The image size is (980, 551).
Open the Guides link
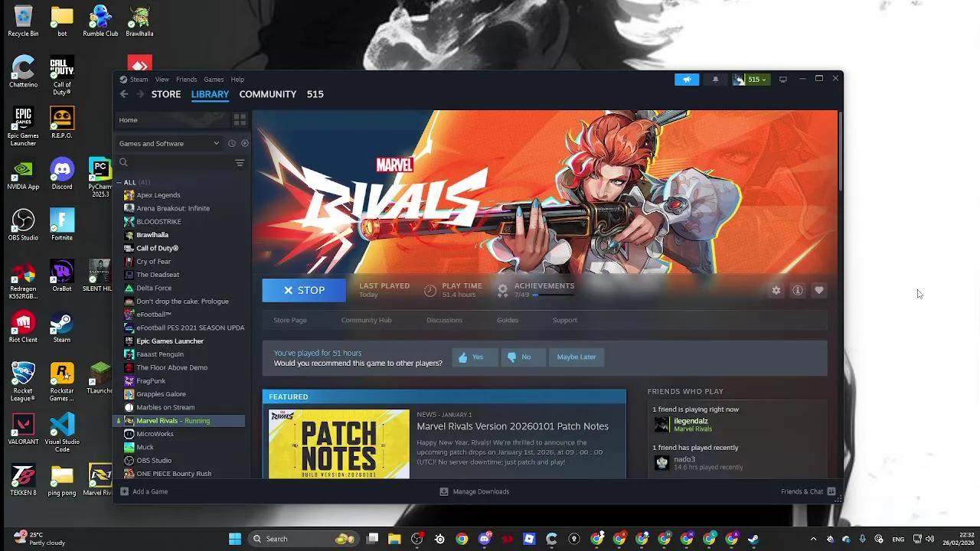coord(508,320)
